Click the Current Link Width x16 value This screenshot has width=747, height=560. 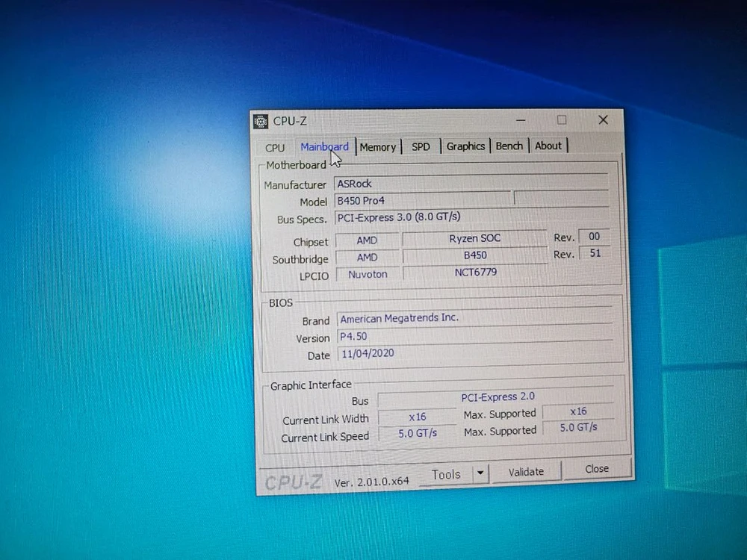click(418, 417)
